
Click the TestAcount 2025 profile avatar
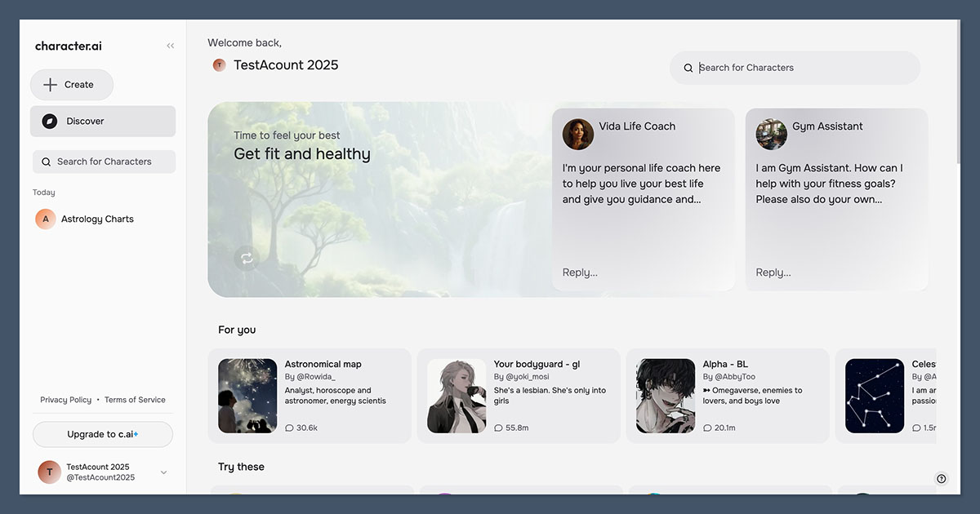49,472
